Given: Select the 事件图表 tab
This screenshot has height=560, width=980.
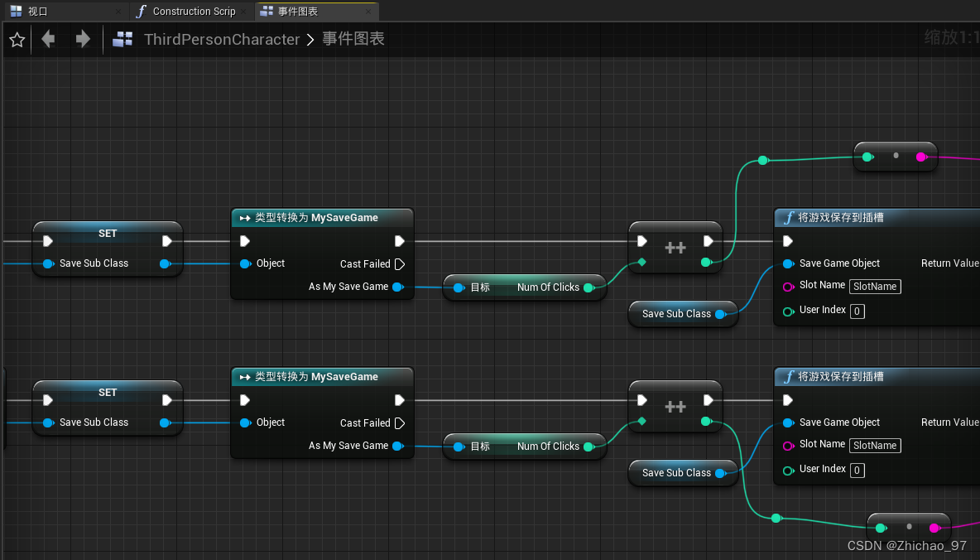Looking at the screenshot, I should click(x=297, y=12).
